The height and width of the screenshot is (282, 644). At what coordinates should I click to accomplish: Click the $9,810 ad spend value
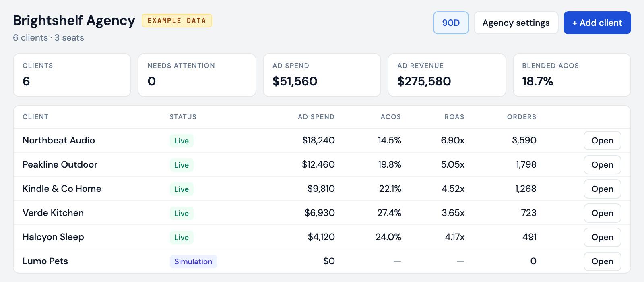point(321,189)
